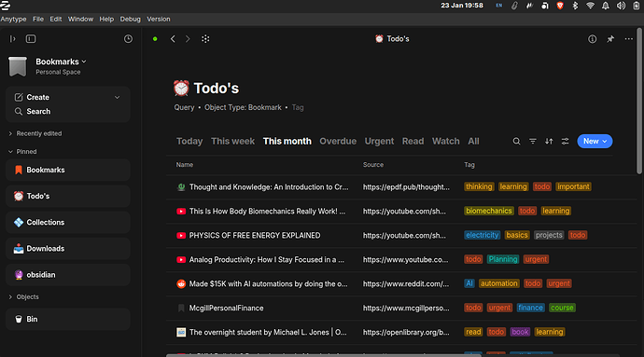The image size is (644, 357).
Task: Click Search in the sidebar
Action: (x=38, y=111)
